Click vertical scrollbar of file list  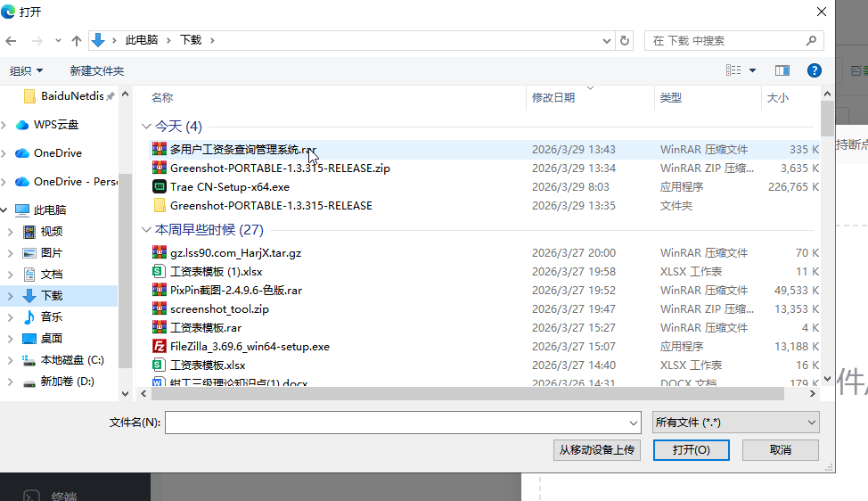coord(827,119)
